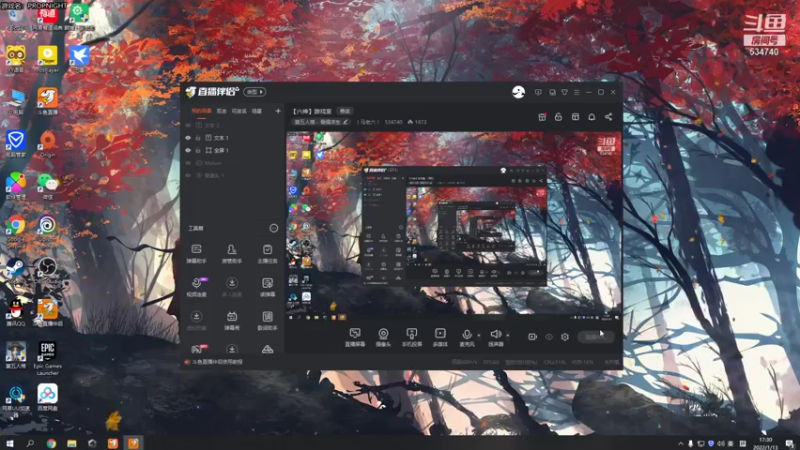Add a camera source (摄像头)

[383, 337]
